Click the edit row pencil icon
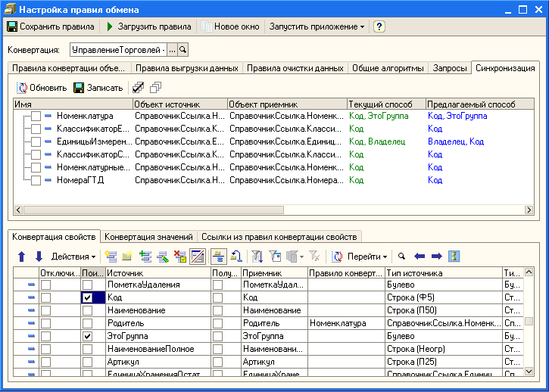Viewport: 549px width, 392px height. tap(163, 257)
